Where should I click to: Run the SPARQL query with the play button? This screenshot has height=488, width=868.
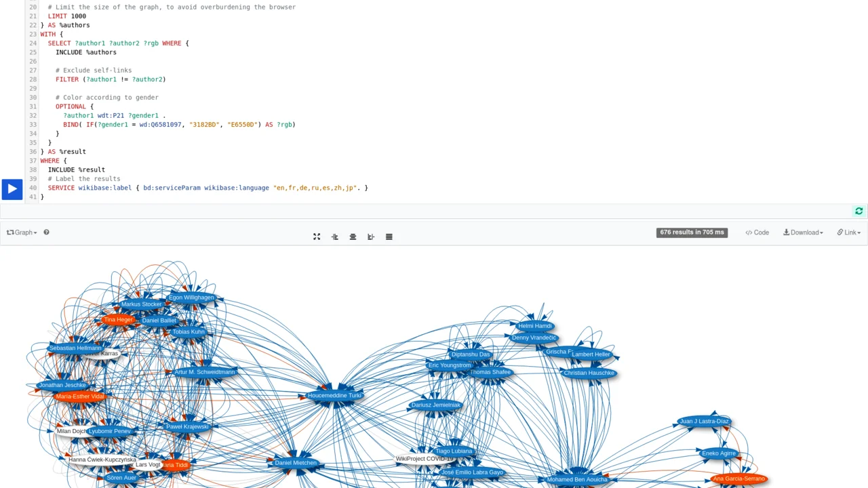pos(12,189)
